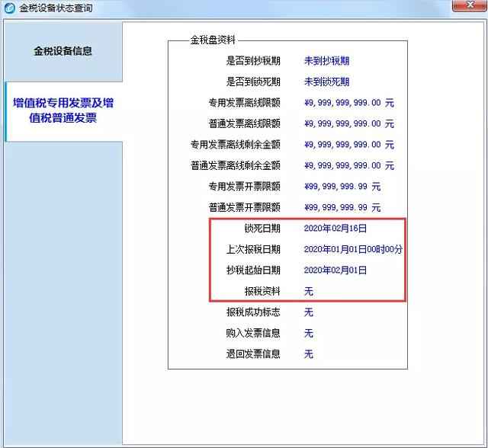Switch to the 金税设备信息 tab

[x=63, y=51]
